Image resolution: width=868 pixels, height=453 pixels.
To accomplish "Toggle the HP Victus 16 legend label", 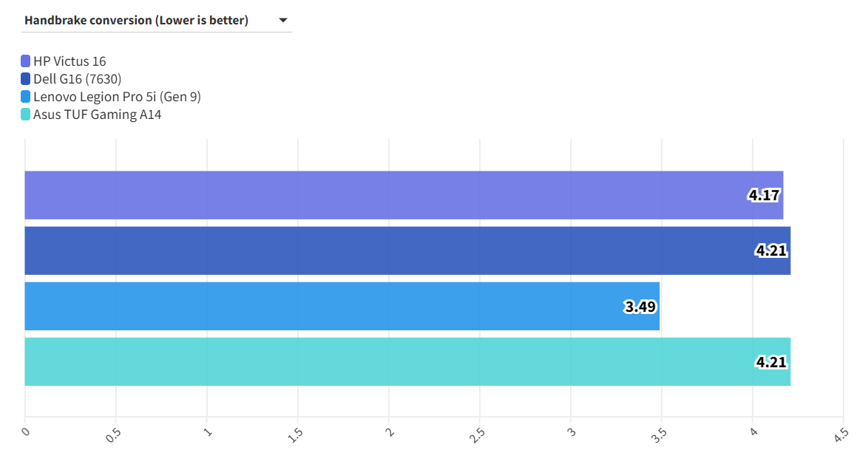I will coord(69,61).
